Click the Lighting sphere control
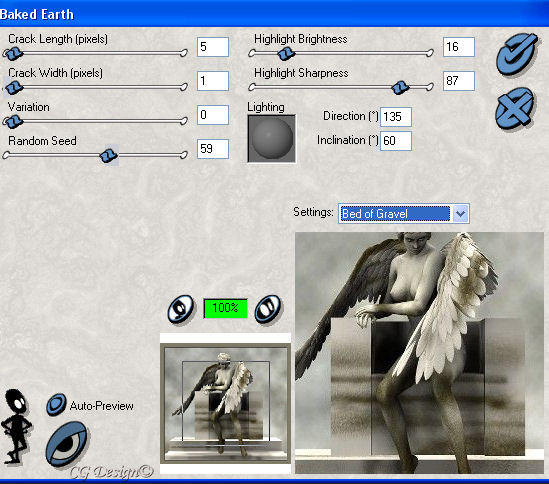The height and width of the screenshot is (484, 549). coord(272,139)
